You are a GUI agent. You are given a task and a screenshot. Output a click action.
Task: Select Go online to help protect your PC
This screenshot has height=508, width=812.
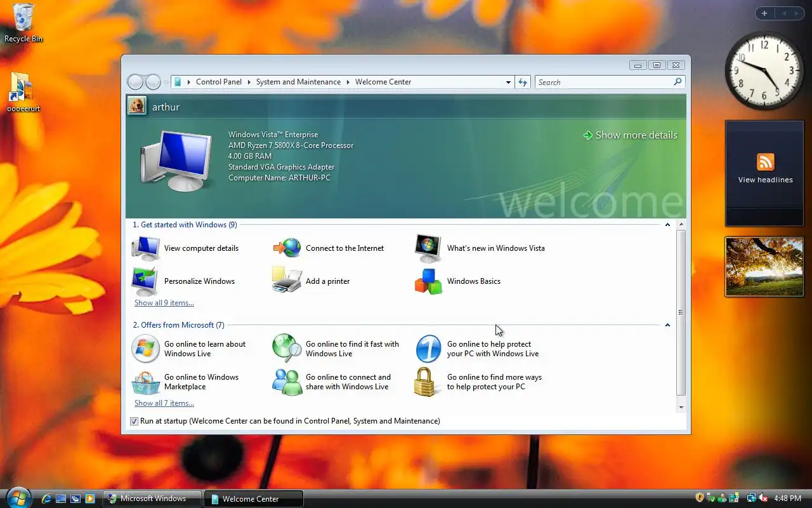pos(477,349)
